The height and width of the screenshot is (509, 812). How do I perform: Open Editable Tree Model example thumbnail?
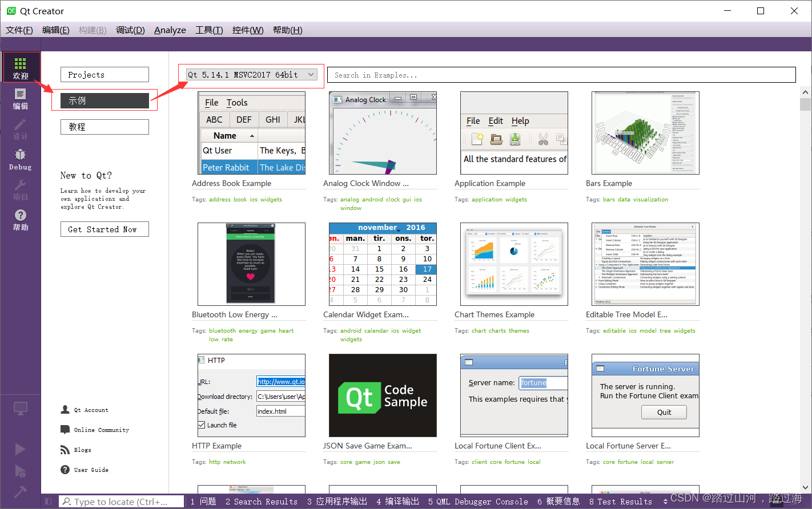click(645, 264)
